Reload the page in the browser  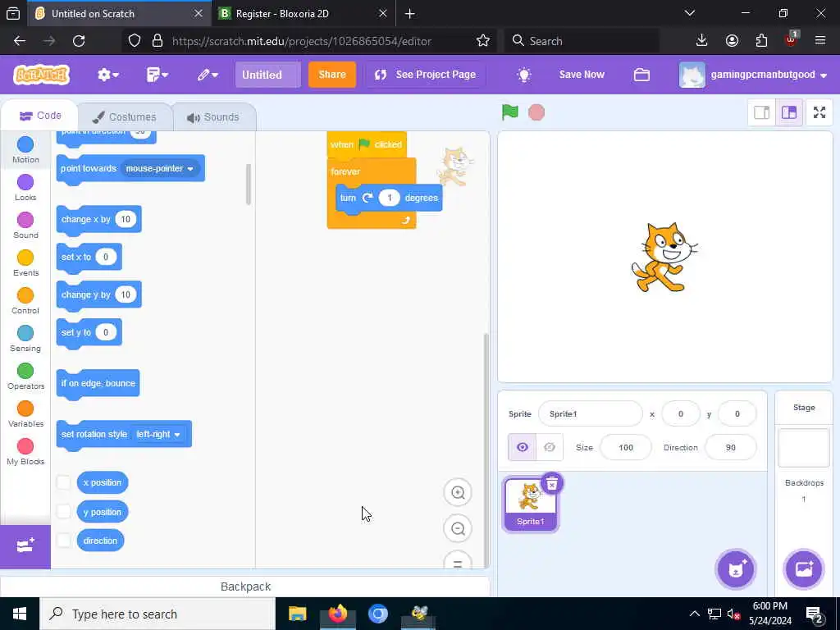(79, 41)
